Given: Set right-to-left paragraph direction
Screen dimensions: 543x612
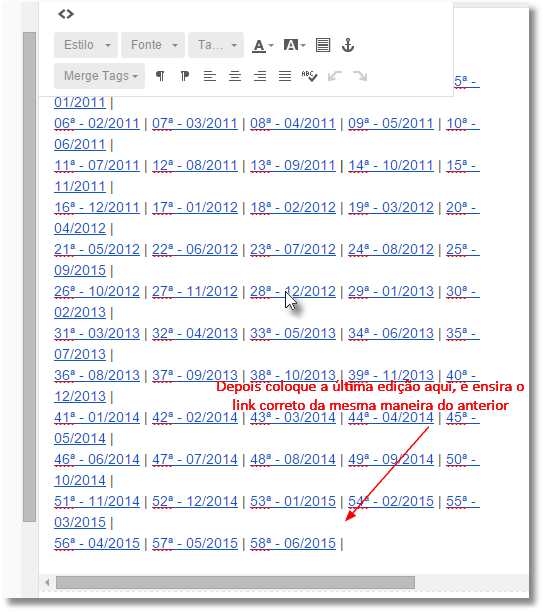Looking at the screenshot, I should coord(185,76).
